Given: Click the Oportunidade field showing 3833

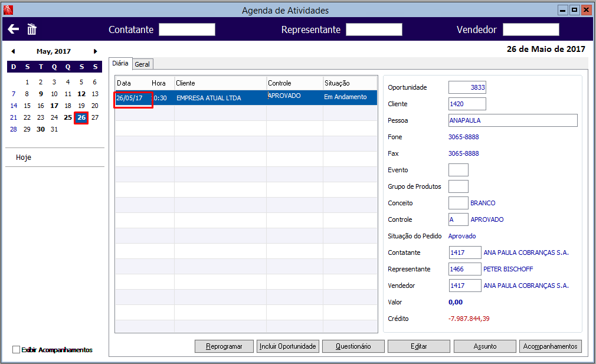Looking at the screenshot, I should (467, 87).
